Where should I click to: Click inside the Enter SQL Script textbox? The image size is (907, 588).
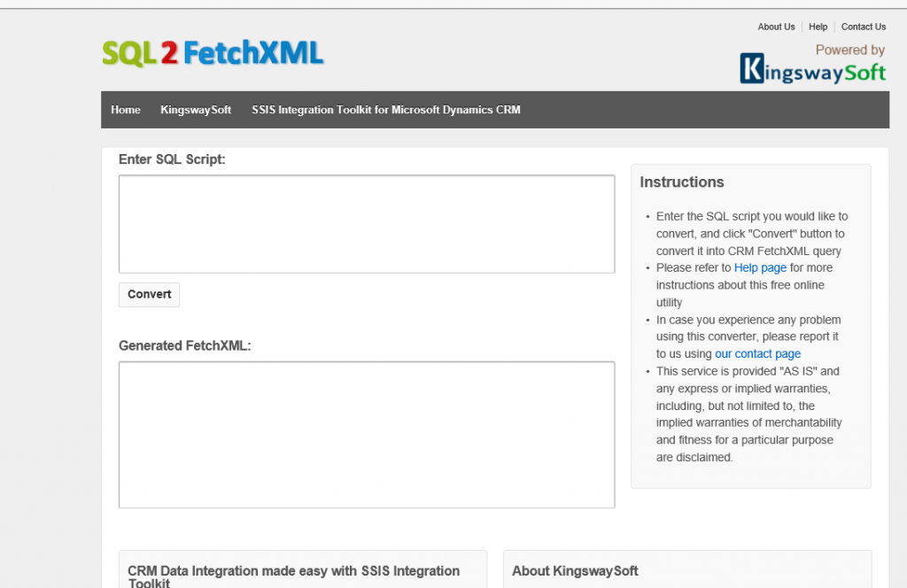coord(366,223)
